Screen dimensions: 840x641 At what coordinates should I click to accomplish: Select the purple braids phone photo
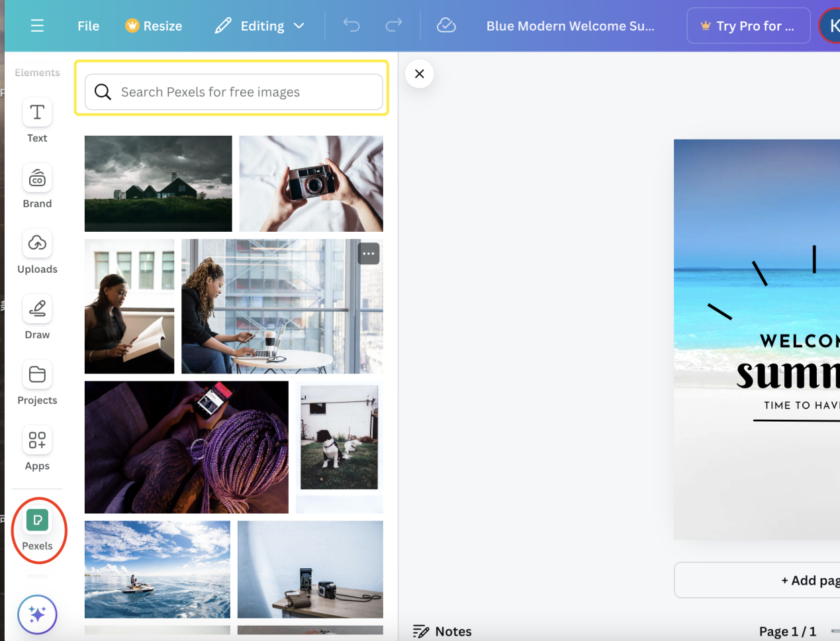[187, 447]
